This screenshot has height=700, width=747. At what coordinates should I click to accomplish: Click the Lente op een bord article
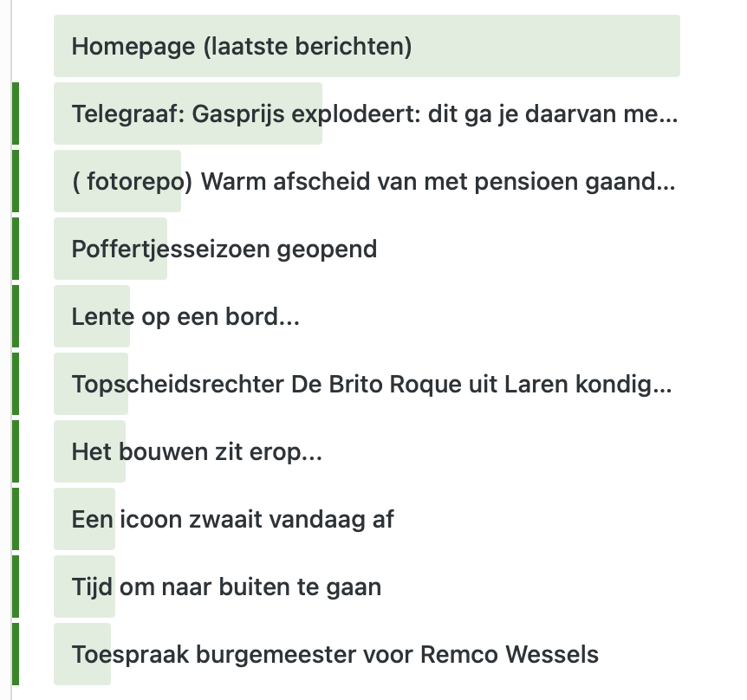[185, 317]
